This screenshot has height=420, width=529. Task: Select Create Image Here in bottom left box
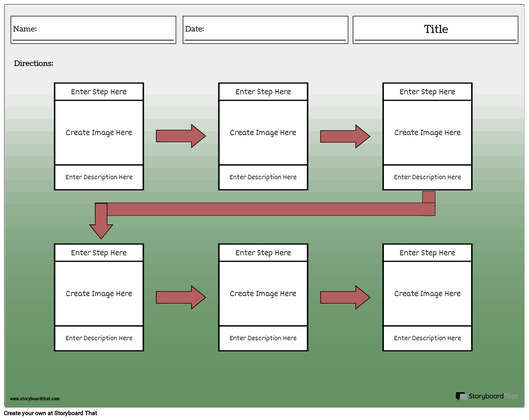click(99, 293)
